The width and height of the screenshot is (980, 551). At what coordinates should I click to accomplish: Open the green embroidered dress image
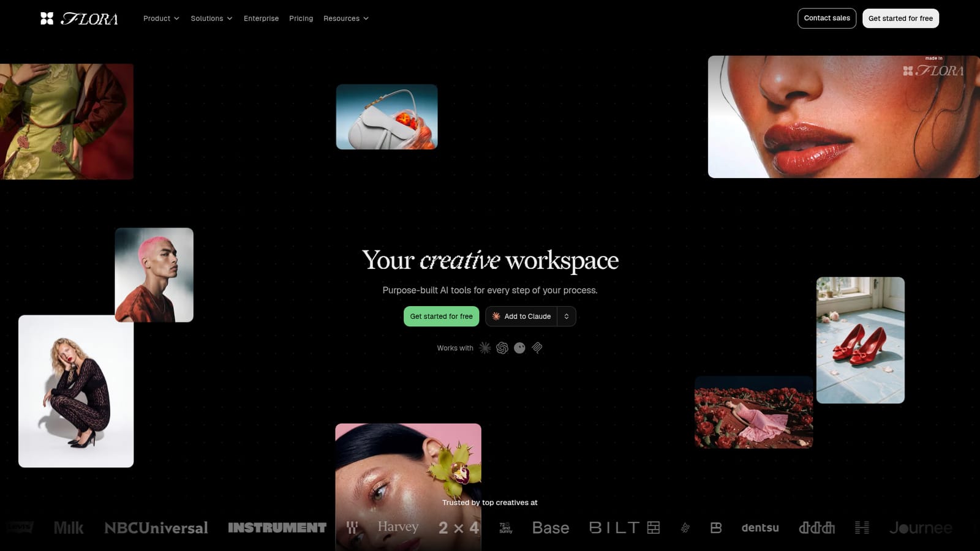coord(67,121)
